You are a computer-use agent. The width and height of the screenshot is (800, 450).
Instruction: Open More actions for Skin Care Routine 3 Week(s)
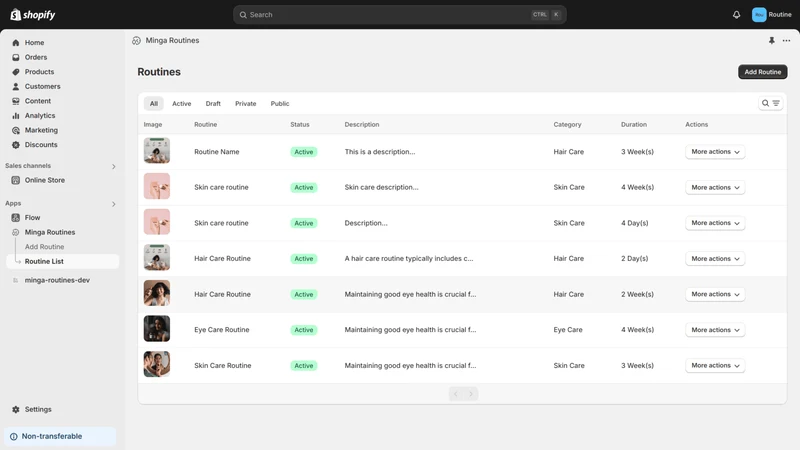[715, 366]
